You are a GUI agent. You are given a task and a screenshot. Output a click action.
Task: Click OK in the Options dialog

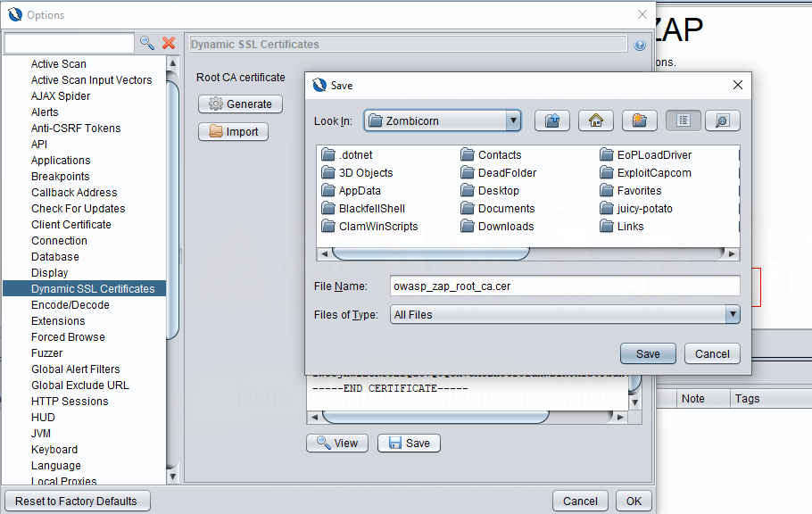(x=634, y=502)
